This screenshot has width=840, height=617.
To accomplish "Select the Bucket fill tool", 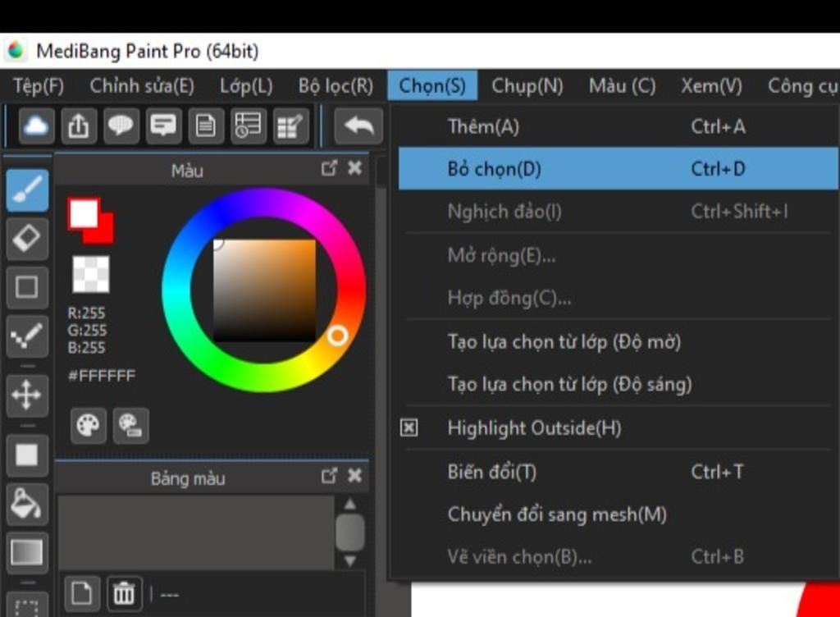I will [27, 504].
